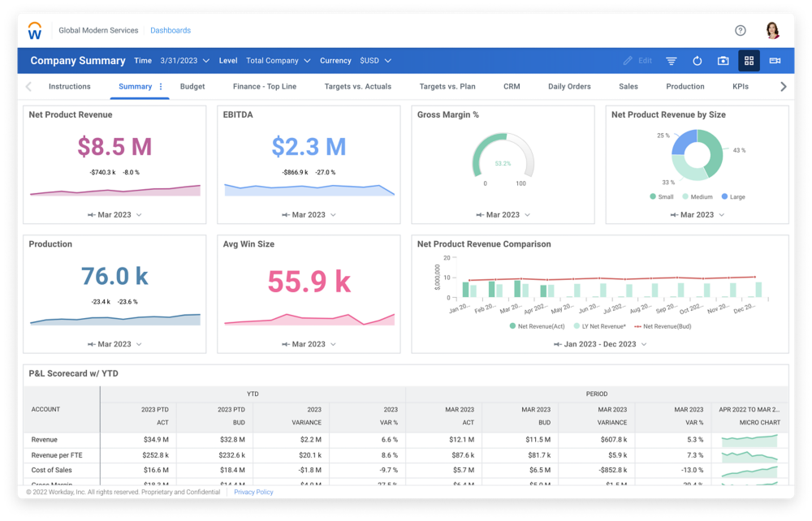Viewport: 812px width, 521px height.
Task: Open the Time 3/31/2023 dropdown
Action: click(x=182, y=60)
